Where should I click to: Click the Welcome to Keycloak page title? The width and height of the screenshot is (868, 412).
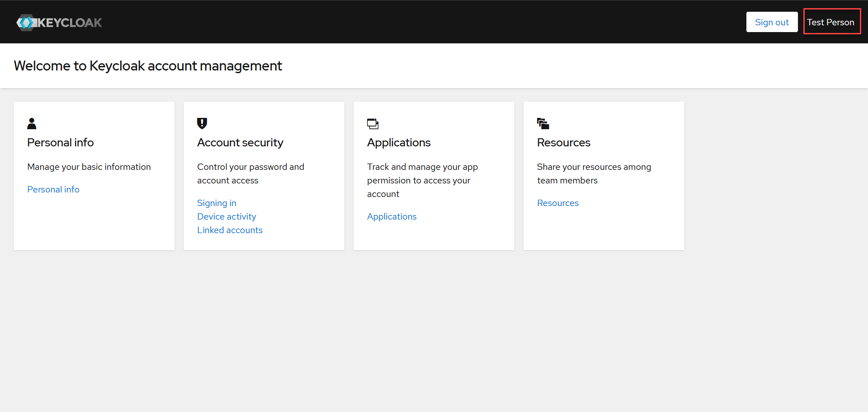(x=148, y=66)
